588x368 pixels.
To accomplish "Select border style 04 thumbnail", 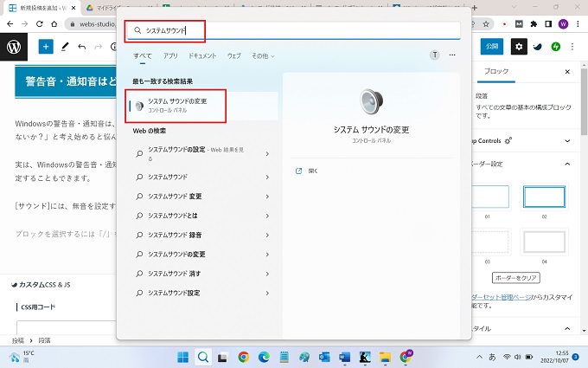I will click(544, 242).
